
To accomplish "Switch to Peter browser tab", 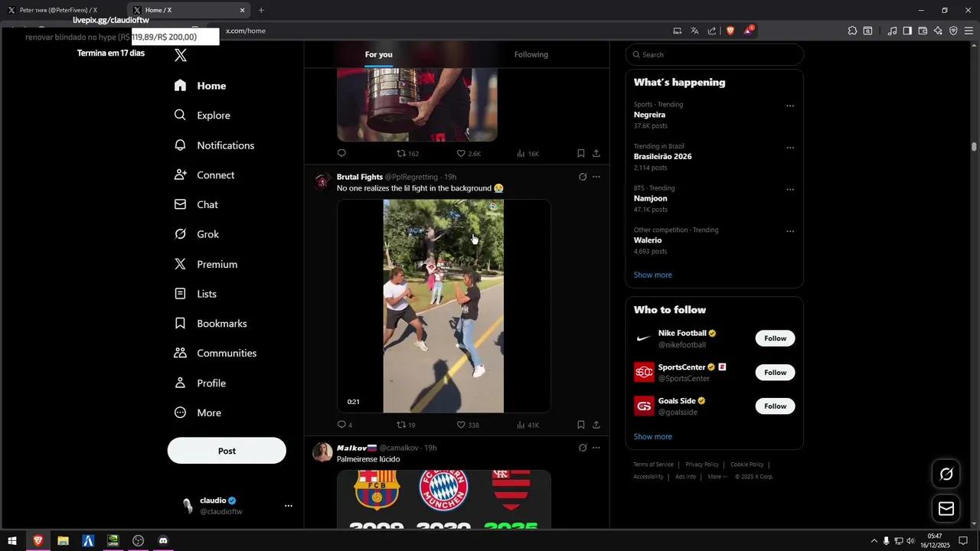I will [x=58, y=10].
